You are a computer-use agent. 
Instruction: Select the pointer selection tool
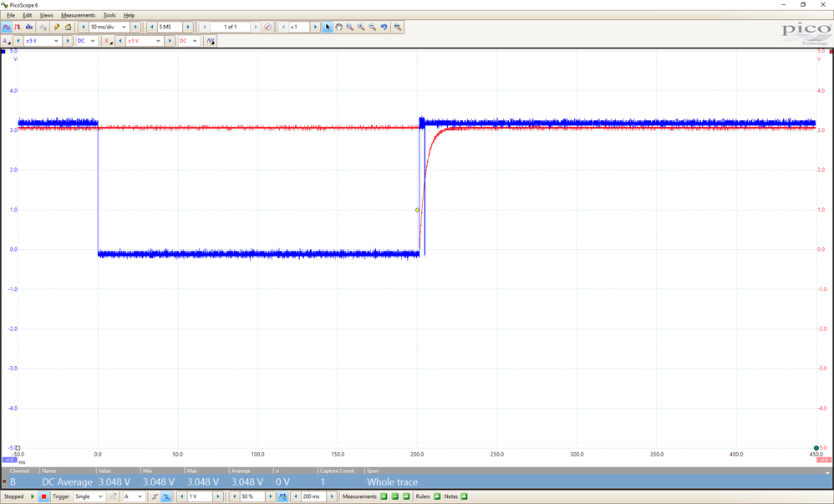tap(328, 27)
